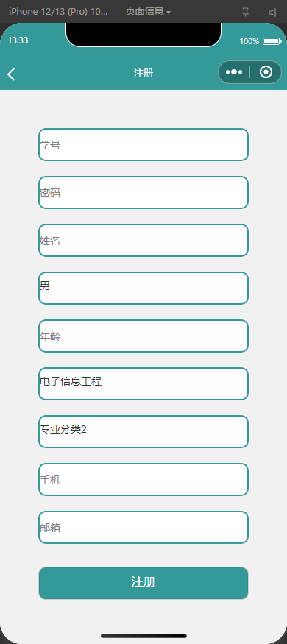Open the three-dots mini program menu

pos(234,72)
